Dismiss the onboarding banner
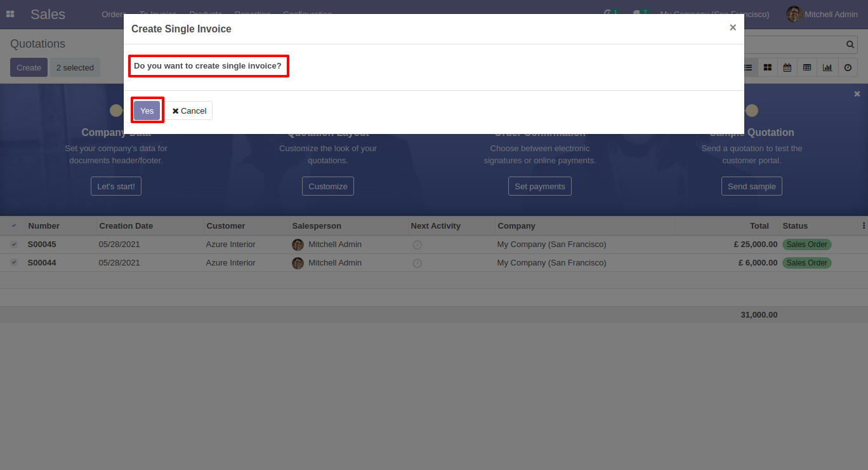This screenshot has height=470, width=868. pyautogui.click(x=857, y=93)
